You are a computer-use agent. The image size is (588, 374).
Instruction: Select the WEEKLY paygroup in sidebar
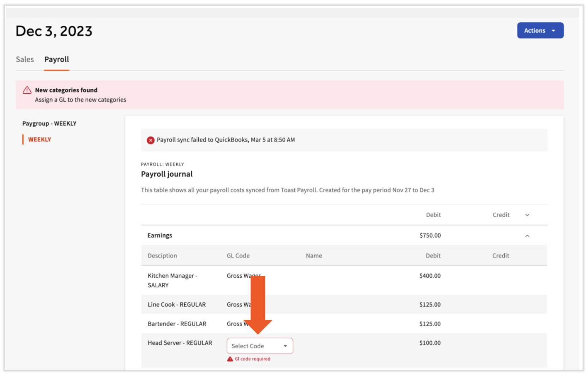[x=40, y=140]
